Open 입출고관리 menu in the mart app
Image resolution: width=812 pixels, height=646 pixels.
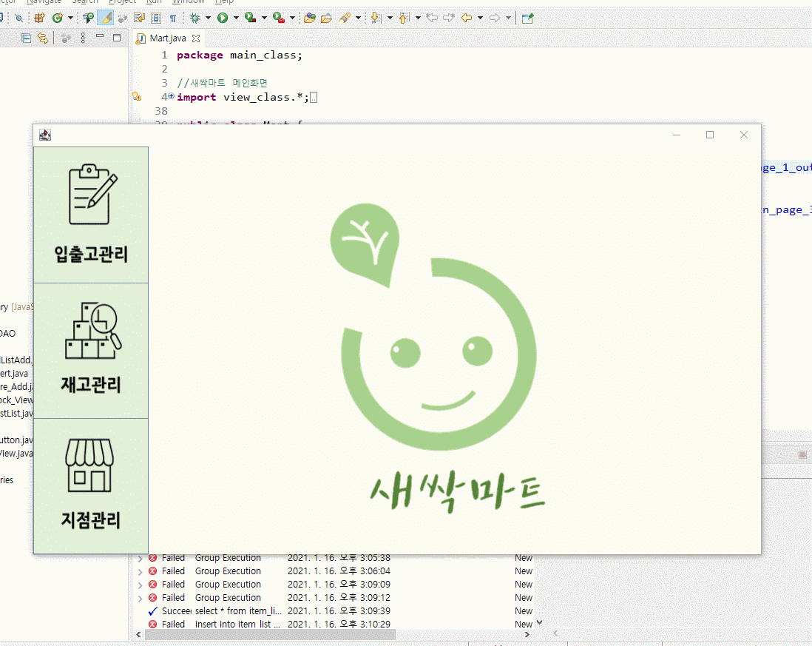91,215
